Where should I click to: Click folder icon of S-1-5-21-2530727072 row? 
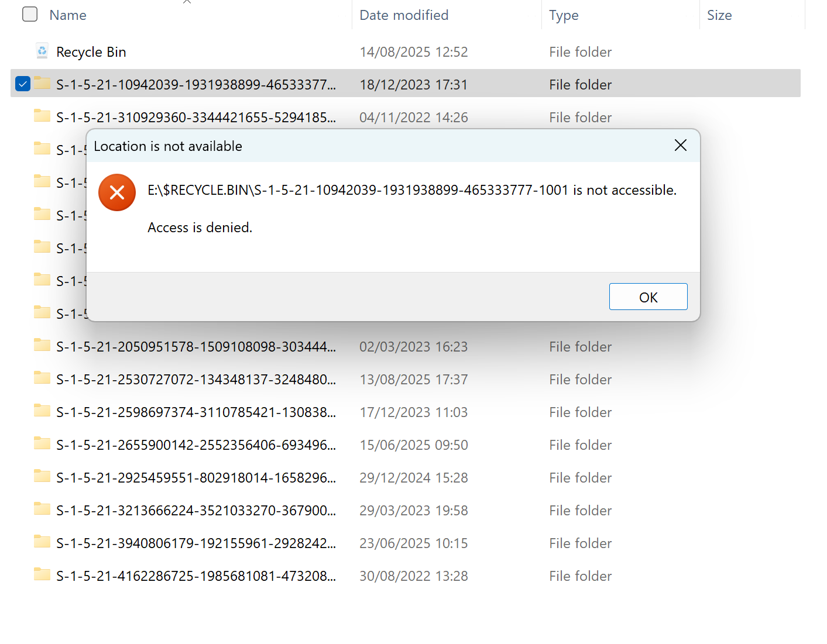(x=42, y=377)
